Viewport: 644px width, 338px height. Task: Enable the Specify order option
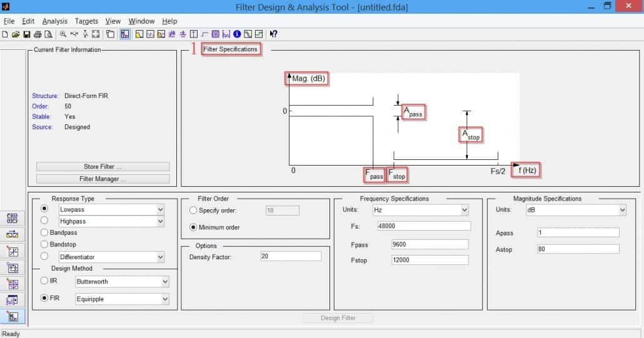click(193, 211)
